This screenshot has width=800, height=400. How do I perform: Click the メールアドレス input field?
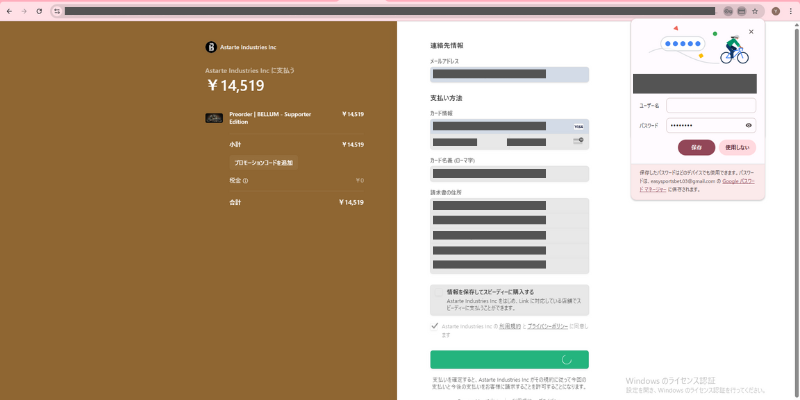(x=509, y=74)
